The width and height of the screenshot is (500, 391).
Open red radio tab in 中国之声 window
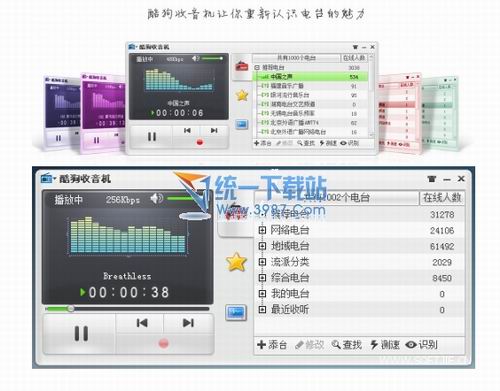(x=242, y=66)
